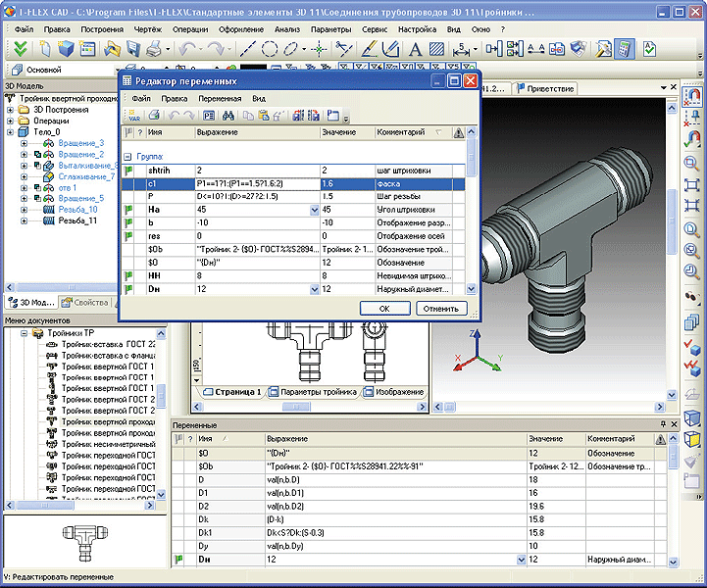Expand the 3D Построения tree node
The image size is (707, 588).
(10, 110)
